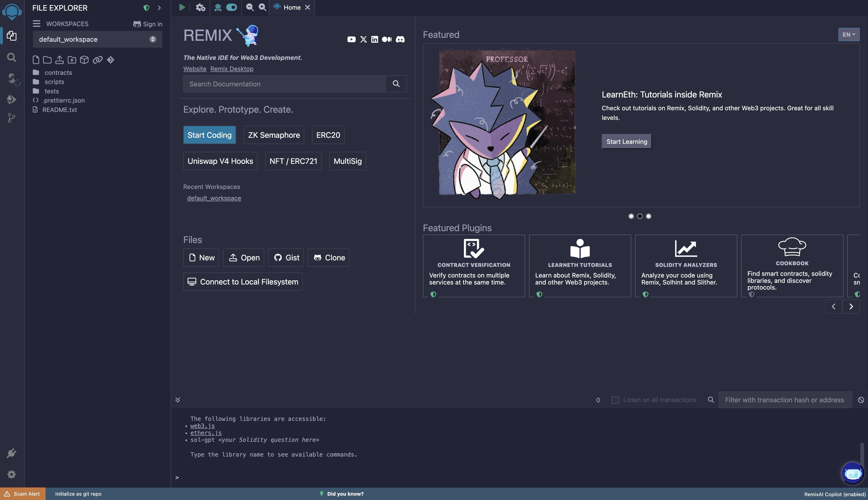Collapse the terminal with double chevron
The height and width of the screenshot is (500, 868).
tap(178, 400)
